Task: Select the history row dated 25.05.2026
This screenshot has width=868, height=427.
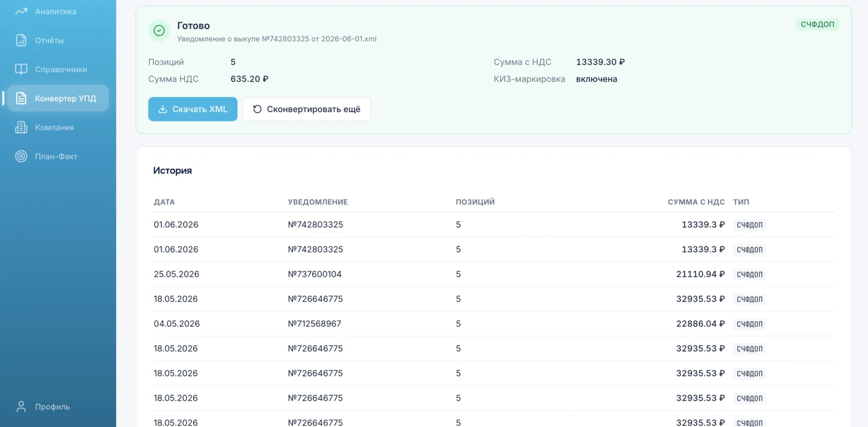Action: click(494, 274)
